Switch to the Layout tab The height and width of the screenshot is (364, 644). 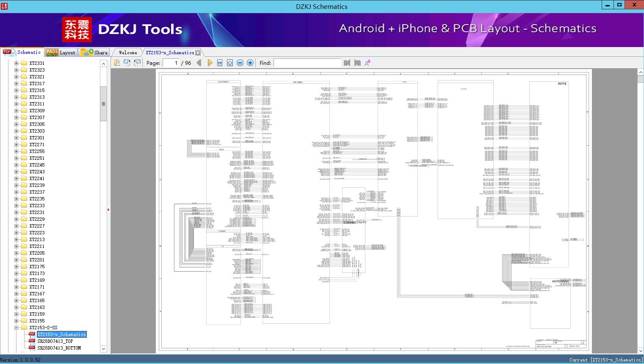point(61,53)
